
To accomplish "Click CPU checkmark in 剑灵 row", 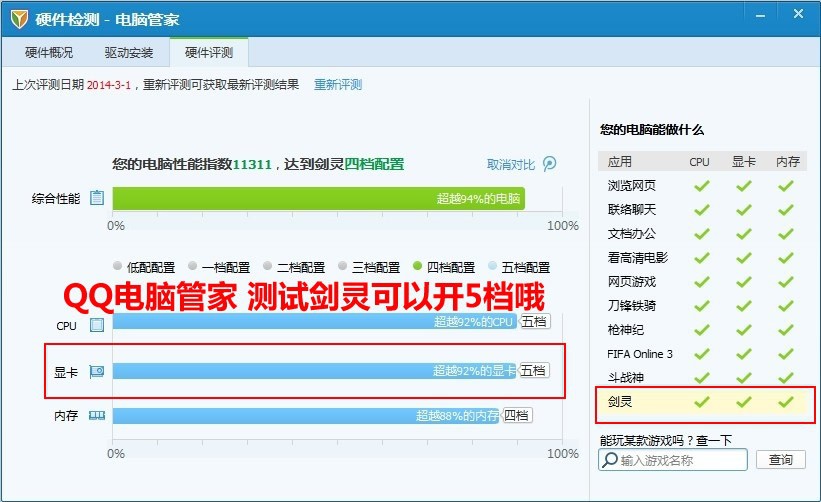I will tap(702, 401).
